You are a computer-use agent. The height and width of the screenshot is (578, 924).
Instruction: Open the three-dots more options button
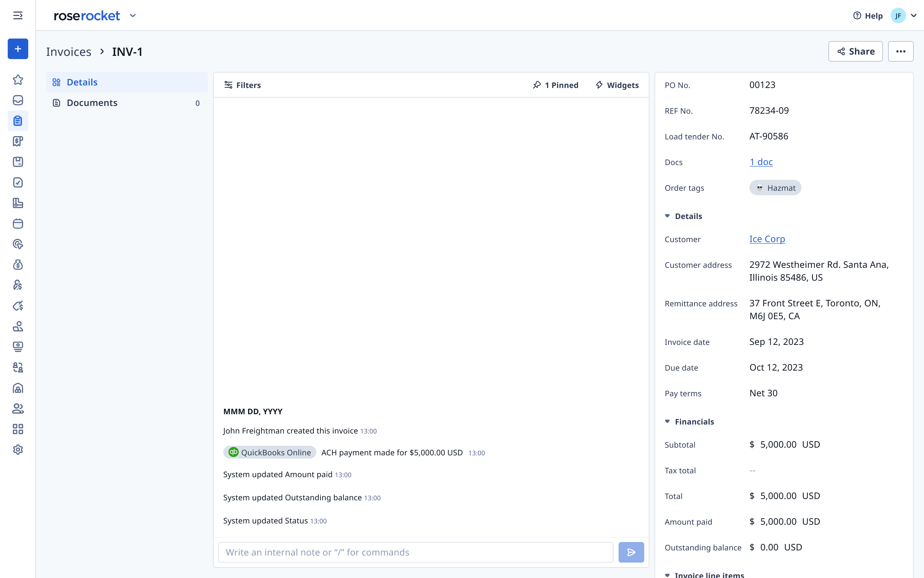point(901,51)
